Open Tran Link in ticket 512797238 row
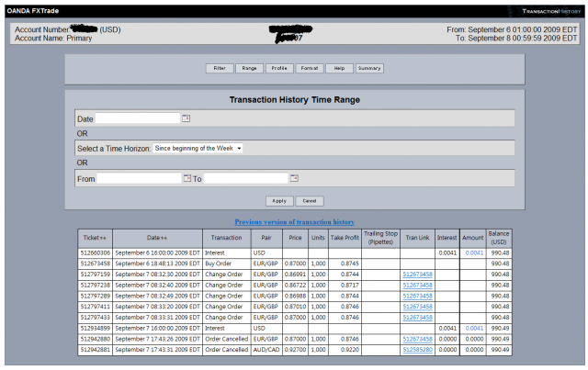This screenshot has height=370, width=588. pos(417,286)
